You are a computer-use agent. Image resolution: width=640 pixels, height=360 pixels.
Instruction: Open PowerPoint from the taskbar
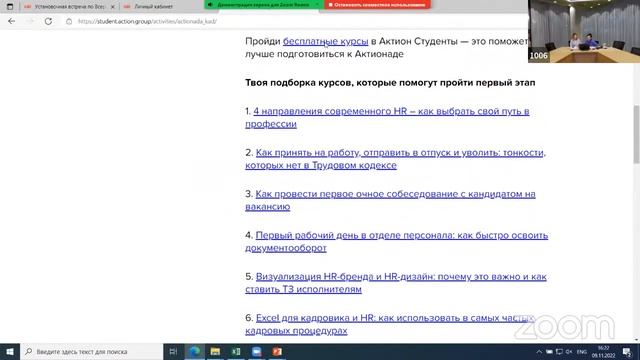coord(277,351)
